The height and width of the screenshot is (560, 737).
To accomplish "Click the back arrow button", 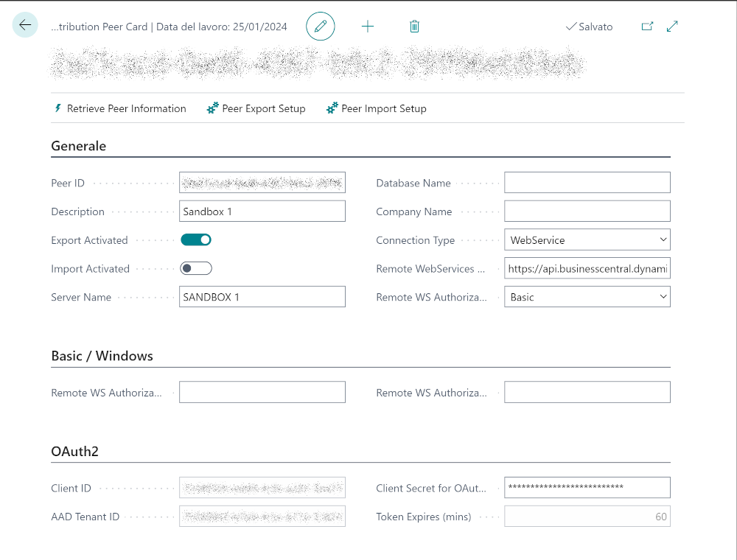I will pos(25,26).
